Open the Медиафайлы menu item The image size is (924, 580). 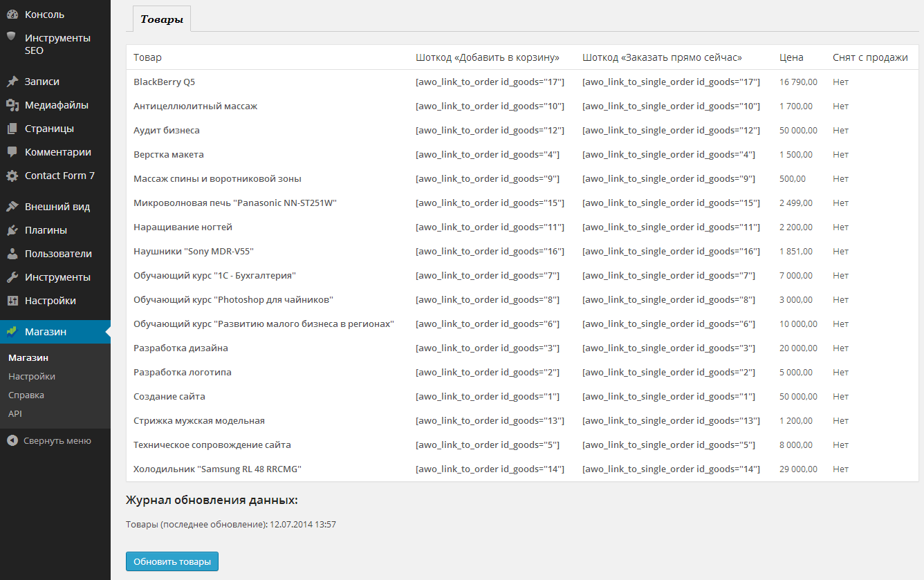(x=55, y=105)
